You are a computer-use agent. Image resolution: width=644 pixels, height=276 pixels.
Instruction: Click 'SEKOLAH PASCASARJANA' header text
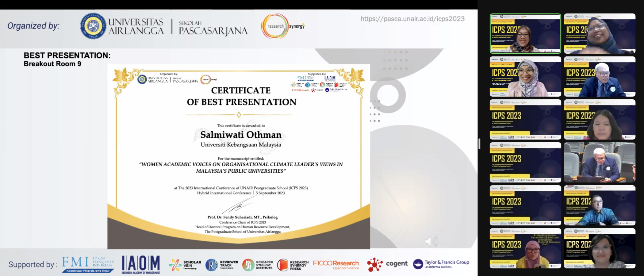click(x=213, y=28)
